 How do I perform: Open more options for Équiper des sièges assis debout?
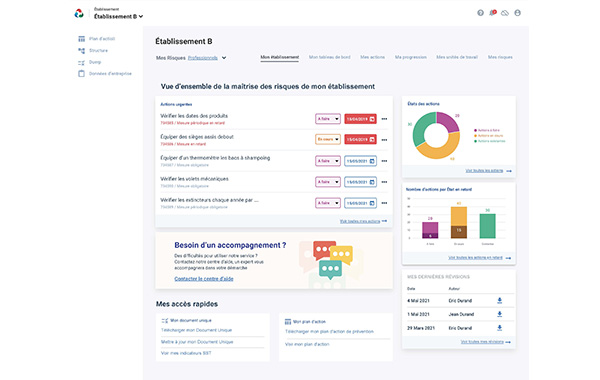coord(384,140)
